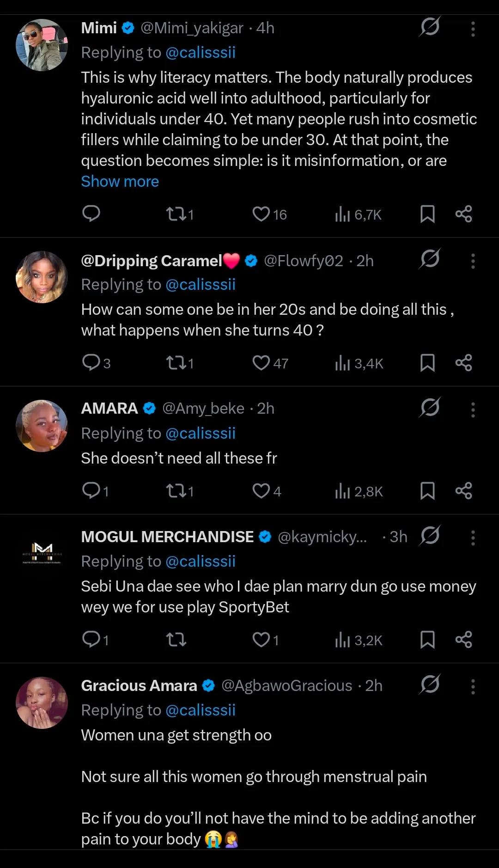The height and width of the screenshot is (868, 499).
Task: Open more options menu on Mimi's reply
Action: (473, 29)
